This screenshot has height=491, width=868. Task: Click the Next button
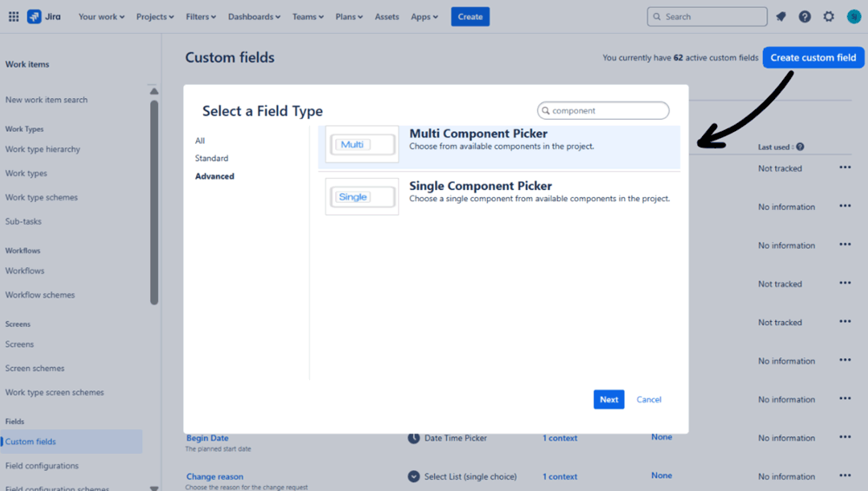(x=608, y=400)
